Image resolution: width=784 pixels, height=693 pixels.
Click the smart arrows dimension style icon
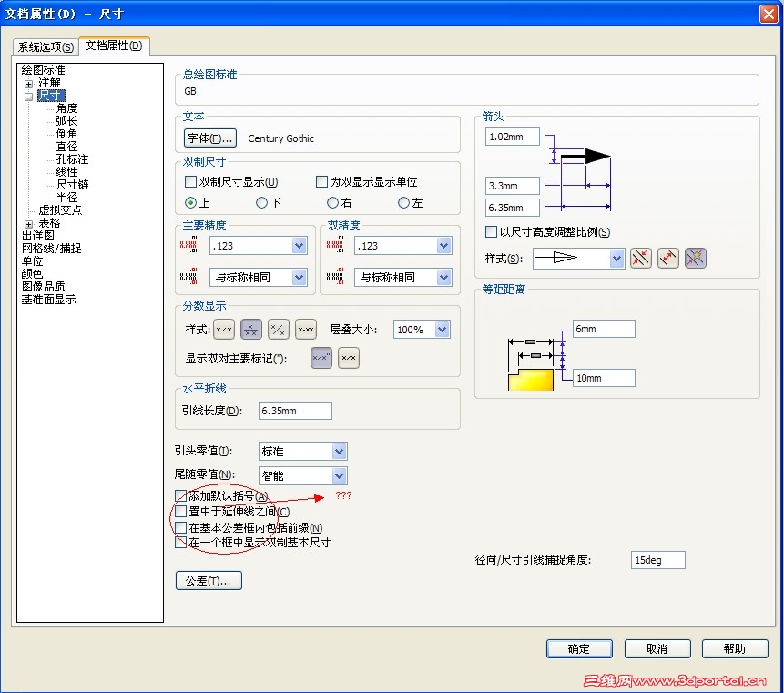pyautogui.click(x=696, y=258)
